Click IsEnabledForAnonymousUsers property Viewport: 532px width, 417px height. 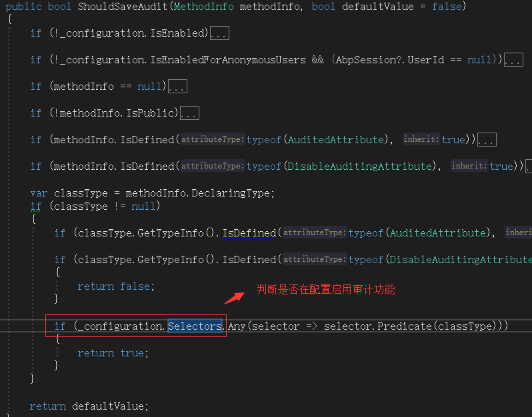(228, 60)
